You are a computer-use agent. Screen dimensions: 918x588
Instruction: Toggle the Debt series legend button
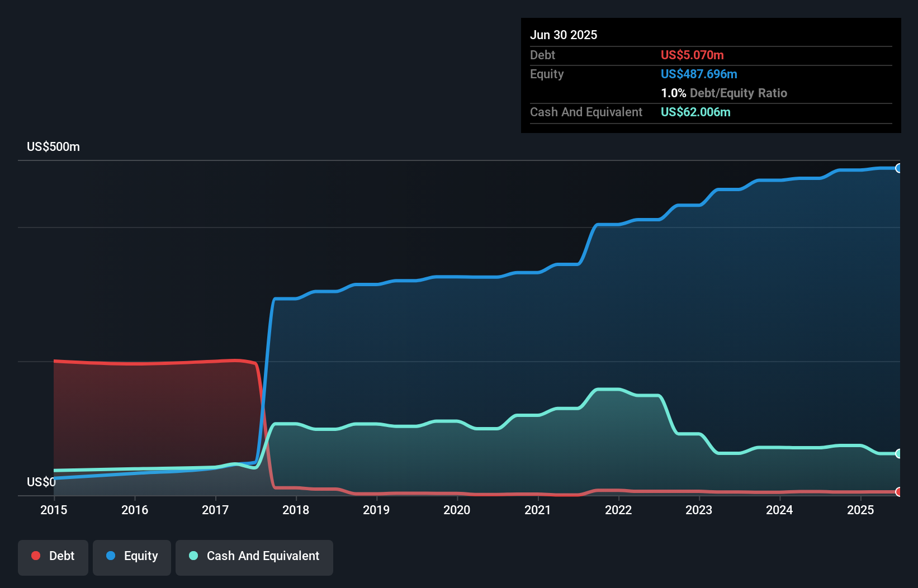53,557
